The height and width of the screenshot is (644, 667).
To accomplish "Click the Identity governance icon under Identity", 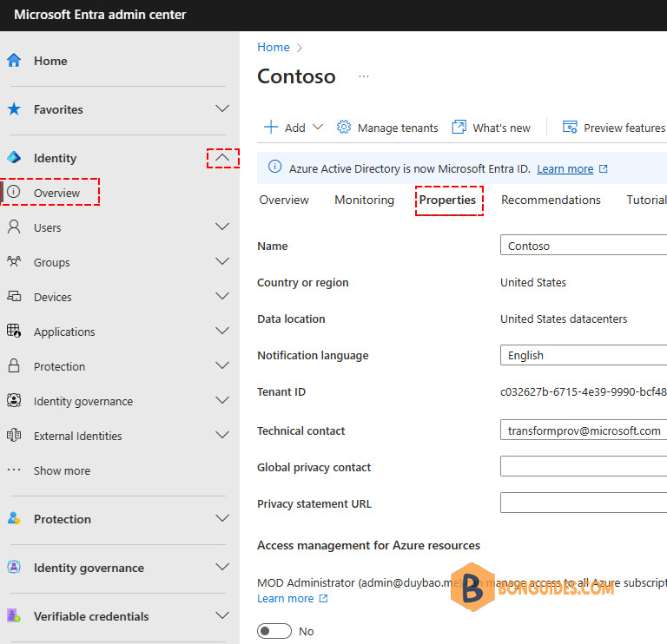I will point(14,400).
